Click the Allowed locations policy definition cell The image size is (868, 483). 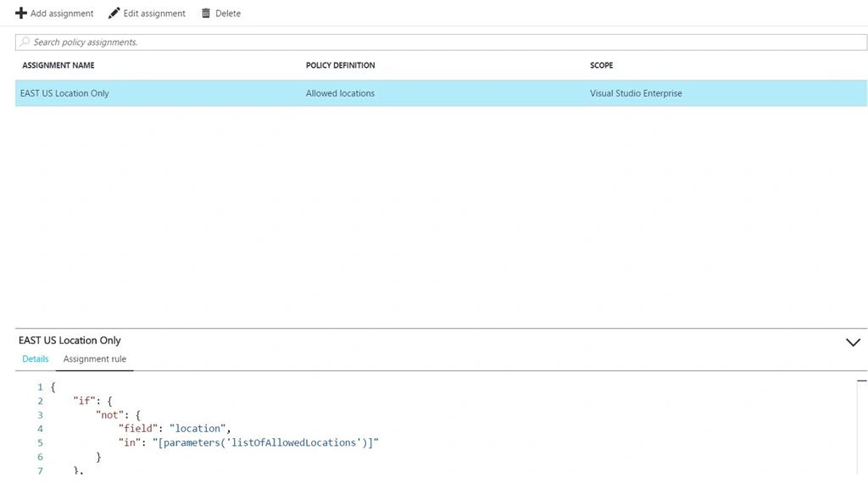pos(340,93)
